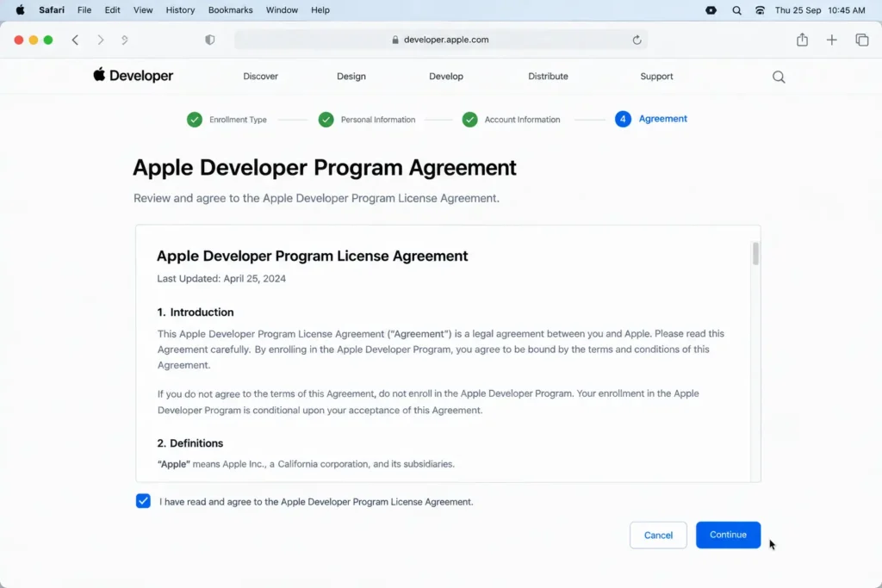This screenshot has width=882, height=588.
Task: Click the date and time in menu bar
Action: tap(820, 10)
